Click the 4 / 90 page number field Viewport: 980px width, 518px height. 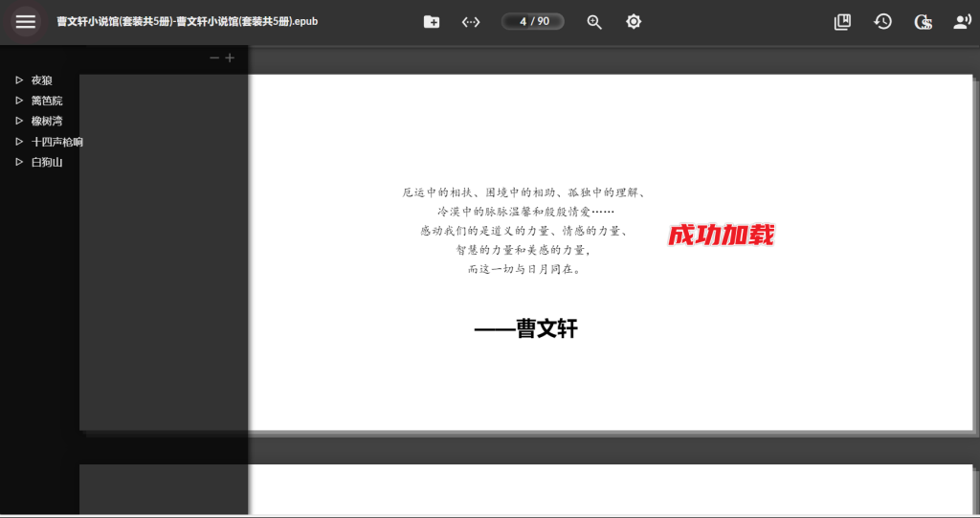(x=533, y=22)
